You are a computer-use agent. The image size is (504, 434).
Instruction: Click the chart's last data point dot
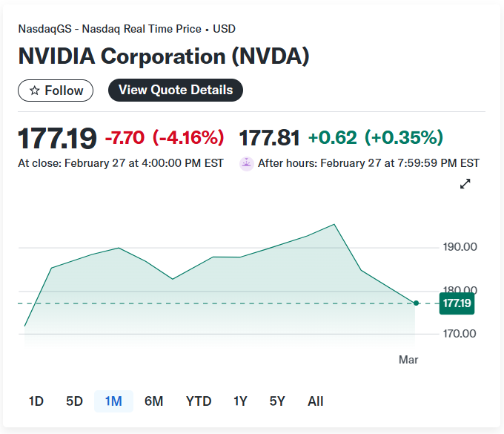[x=416, y=303]
